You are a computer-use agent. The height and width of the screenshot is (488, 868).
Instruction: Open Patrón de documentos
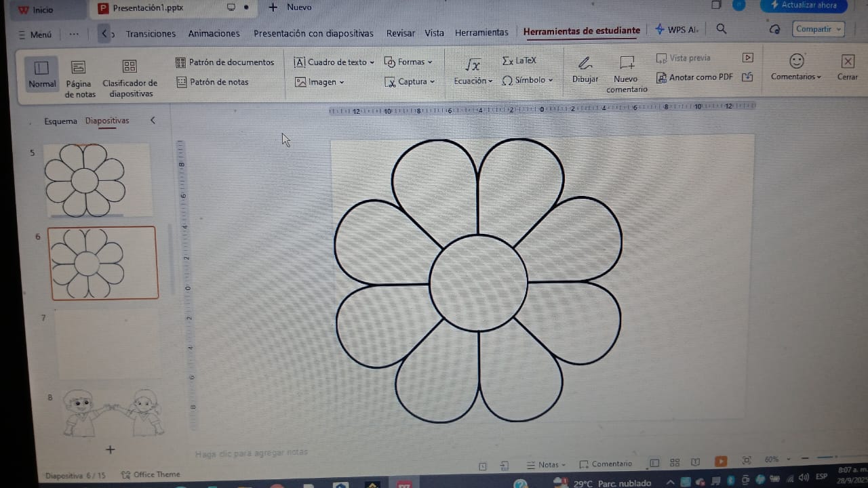(225, 62)
